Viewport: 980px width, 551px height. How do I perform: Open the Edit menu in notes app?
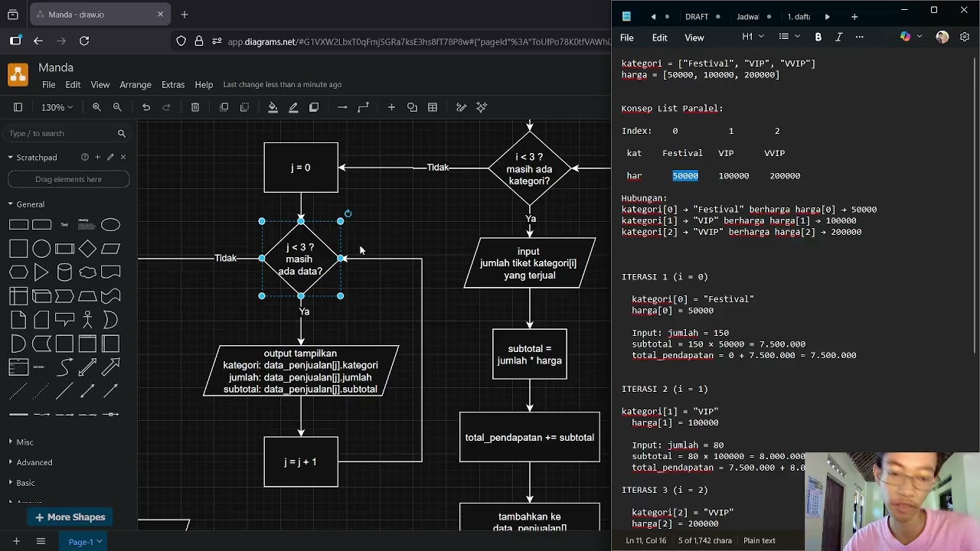[x=660, y=37]
